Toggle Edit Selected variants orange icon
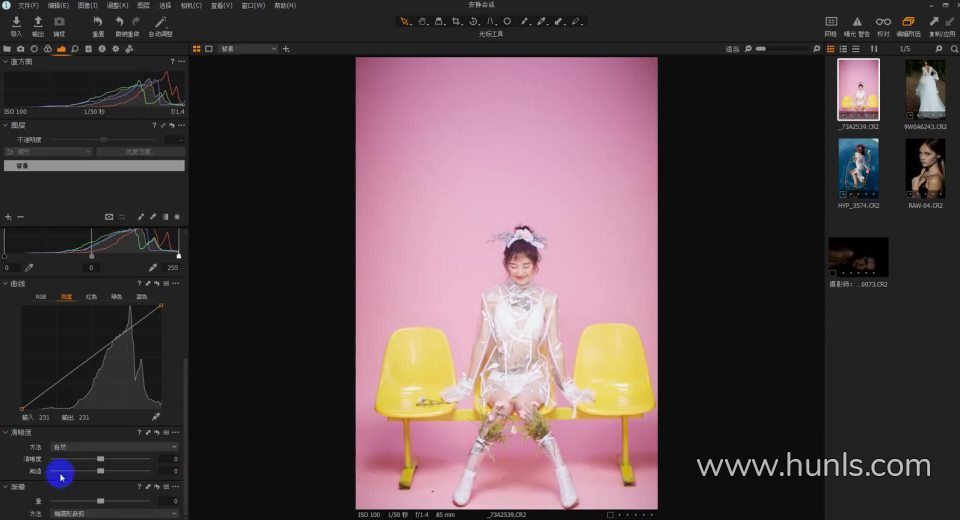The height and width of the screenshot is (520, 960). tap(908, 22)
